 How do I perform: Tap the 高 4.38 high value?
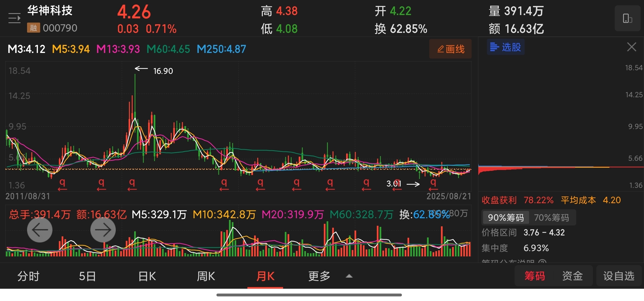point(279,11)
